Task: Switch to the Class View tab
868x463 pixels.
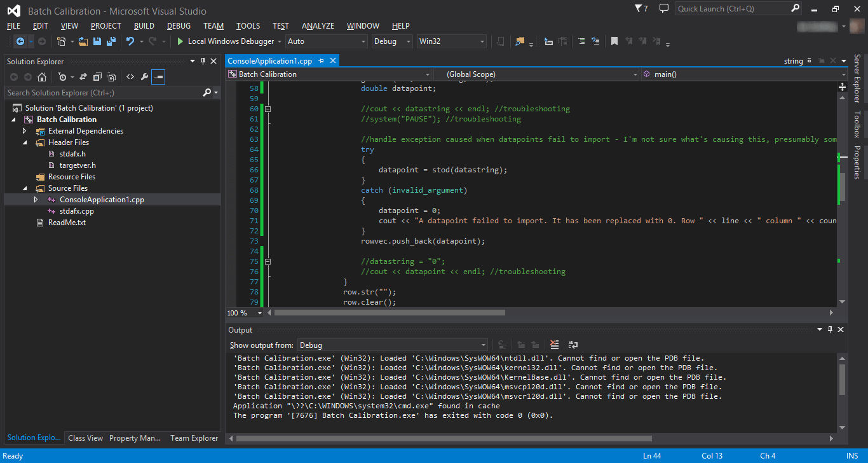Action: coord(85,438)
